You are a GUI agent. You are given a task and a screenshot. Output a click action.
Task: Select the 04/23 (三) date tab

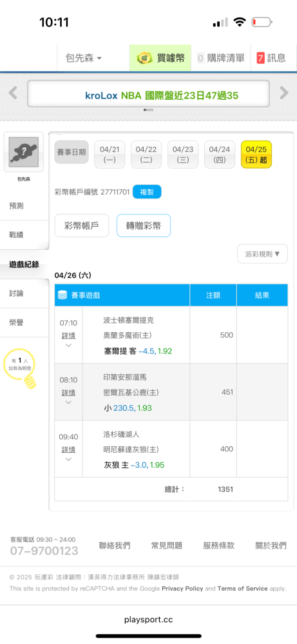pos(183,155)
